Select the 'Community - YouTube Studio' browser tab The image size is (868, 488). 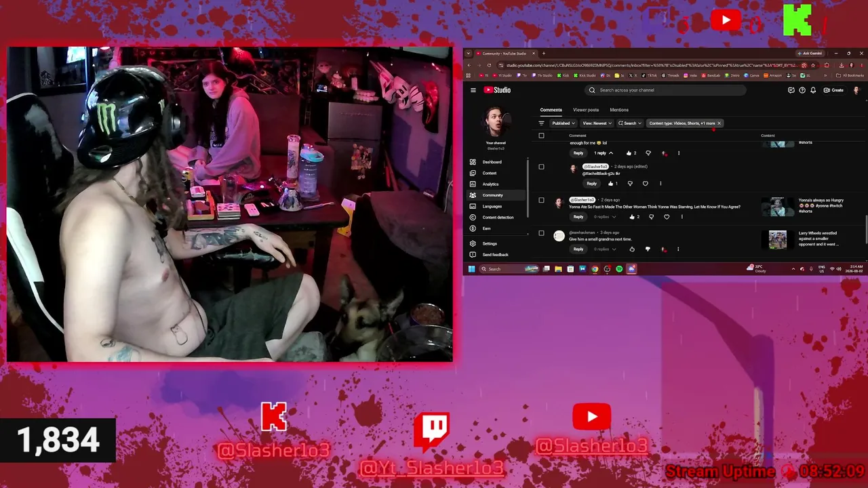(x=505, y=54)
